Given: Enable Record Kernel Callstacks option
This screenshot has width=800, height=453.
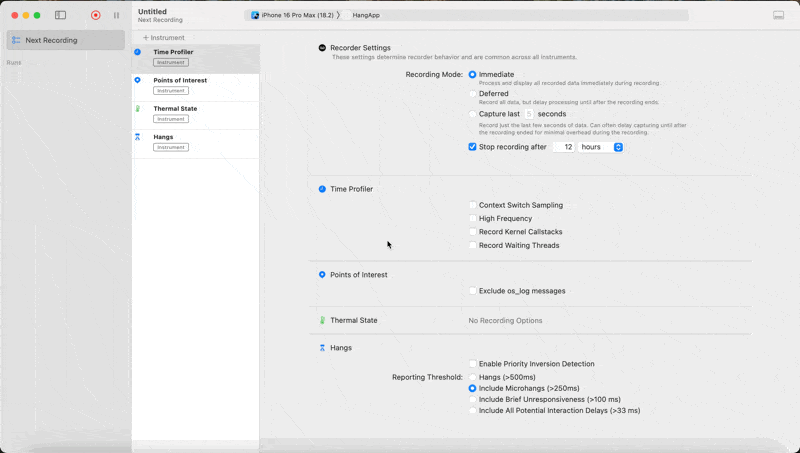Looking at the screenshot, I should (473, 232).
